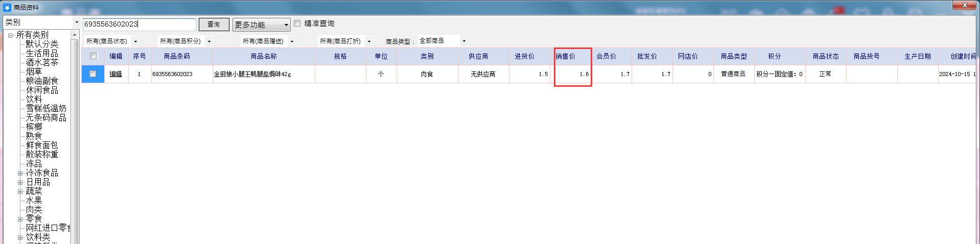The image size is (980, 244).
Task: Expand the 冷冻食品 tree node
Action: point(20,173)
